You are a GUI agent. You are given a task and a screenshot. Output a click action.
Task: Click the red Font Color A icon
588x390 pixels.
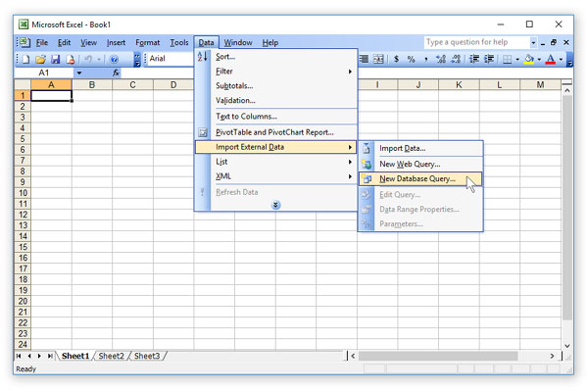[x=551, y=59]
